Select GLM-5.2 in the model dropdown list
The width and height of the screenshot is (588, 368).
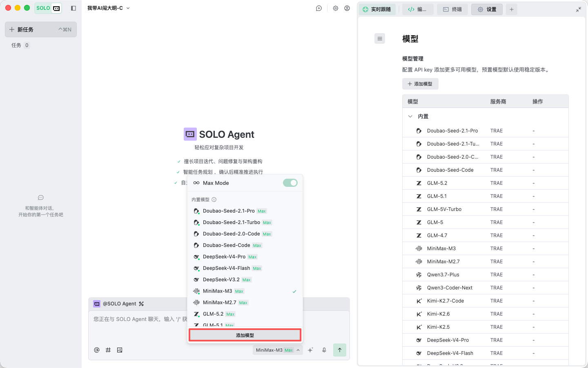pos(245,314)
